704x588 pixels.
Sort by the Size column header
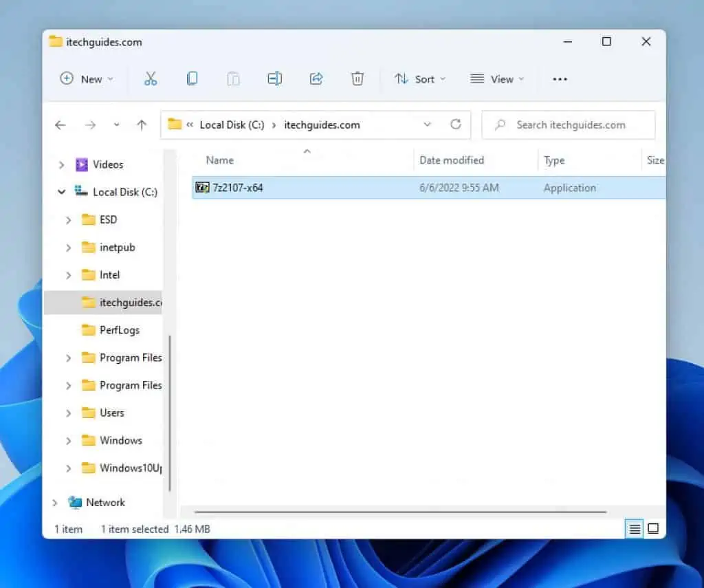(655, 160)
